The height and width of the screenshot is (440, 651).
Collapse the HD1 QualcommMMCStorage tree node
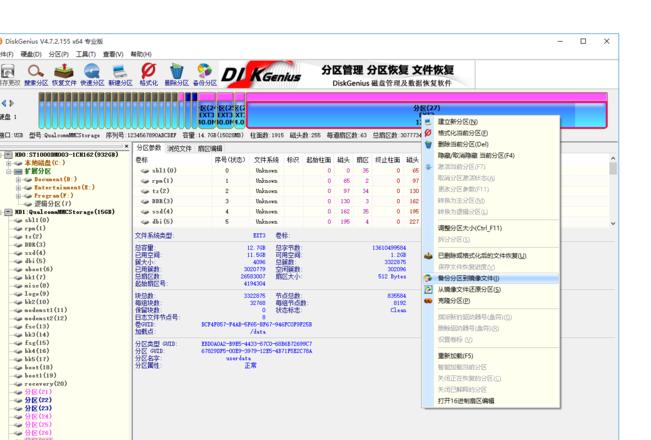(1, 212)
